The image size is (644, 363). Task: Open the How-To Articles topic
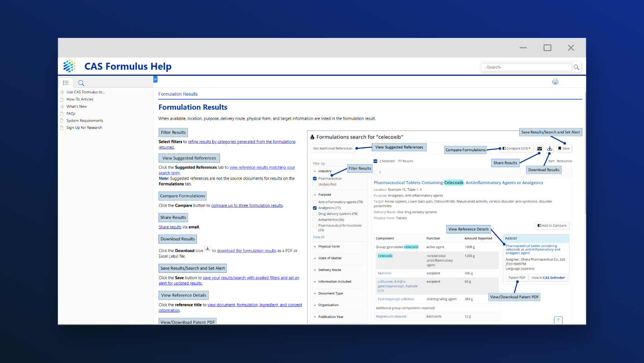(x=80, y=99)
